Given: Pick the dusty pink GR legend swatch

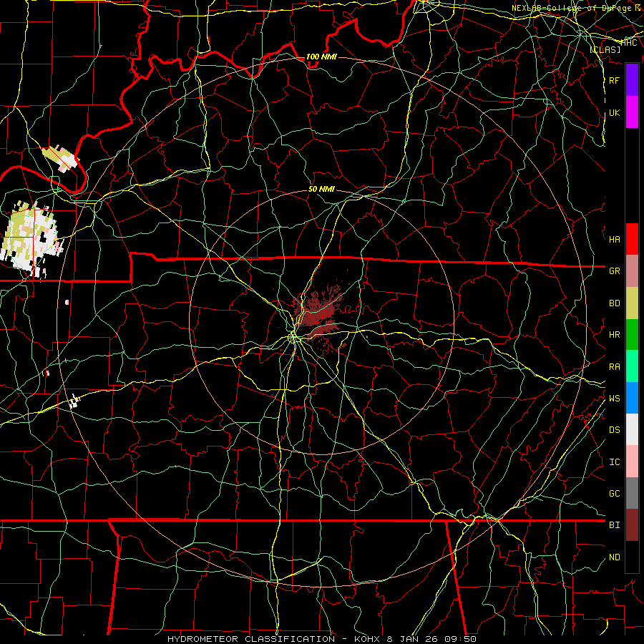Looking at the screenshot, I should tap(632, 270).
